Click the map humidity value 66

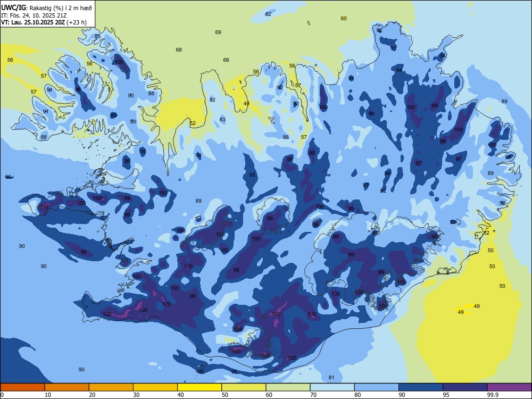click(226, 60)
